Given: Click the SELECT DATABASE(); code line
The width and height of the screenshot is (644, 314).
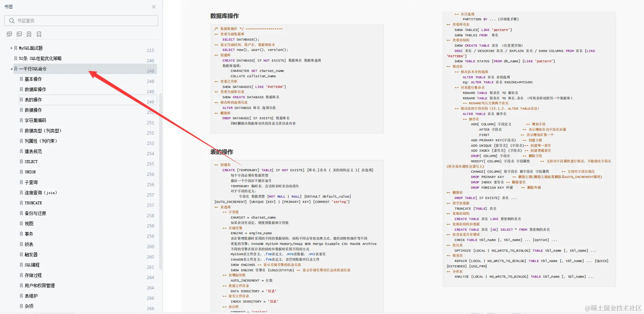Looking at the screenshot, I should 241,40.
